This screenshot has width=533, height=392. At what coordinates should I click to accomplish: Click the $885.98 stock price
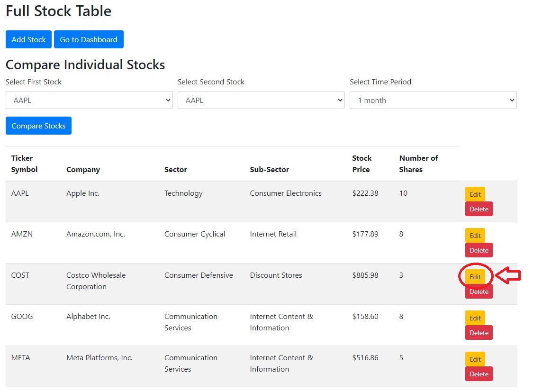coord(365,275)
